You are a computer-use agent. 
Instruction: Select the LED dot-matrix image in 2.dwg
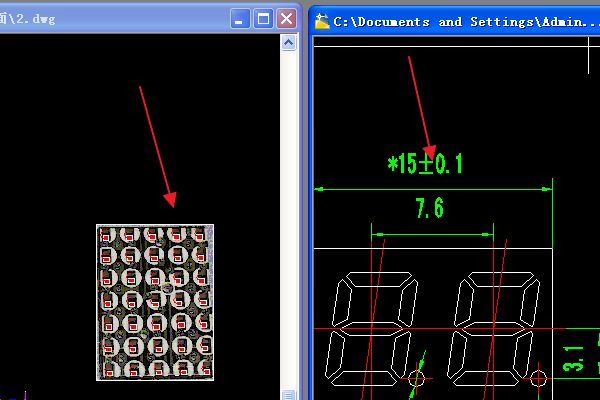(x=155, y=302)
